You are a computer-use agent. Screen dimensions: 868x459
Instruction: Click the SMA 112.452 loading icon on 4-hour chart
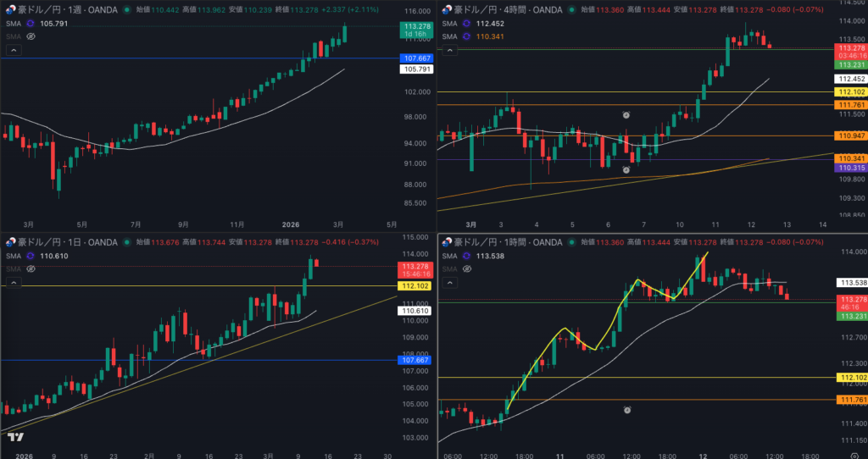465,24
